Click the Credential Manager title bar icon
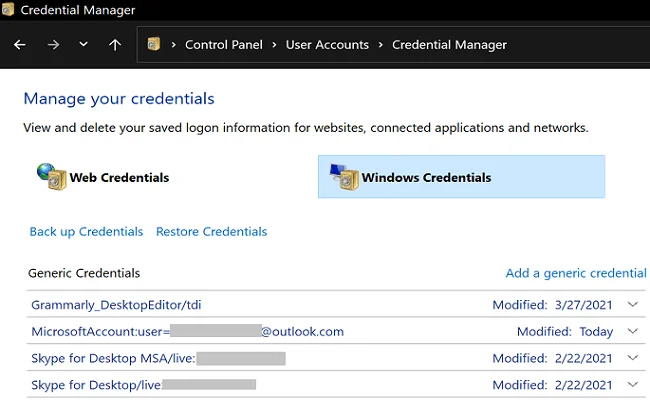650x400 pixels. click(7, 9)
